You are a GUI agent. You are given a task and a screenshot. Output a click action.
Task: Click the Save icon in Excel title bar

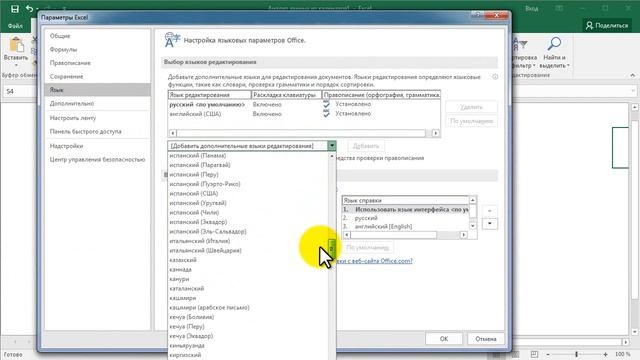pos(15,9)
